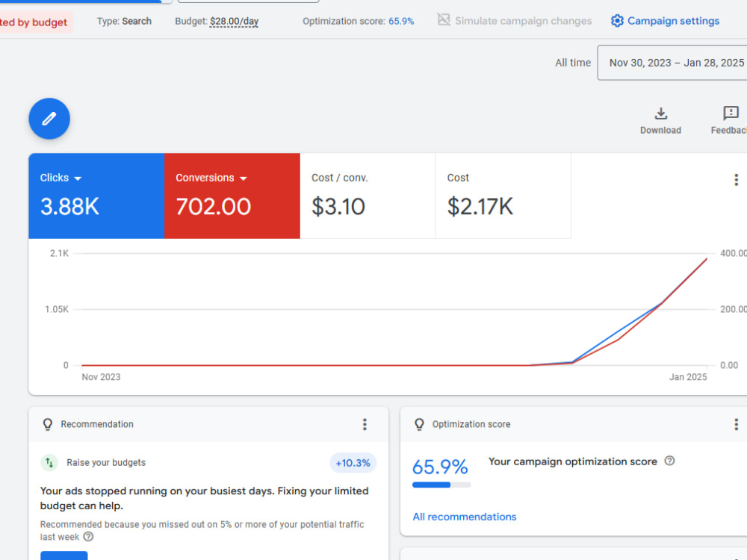Click the Type: Search label
The width and height of the screenshot is (747, 560).
click(124, 22)
